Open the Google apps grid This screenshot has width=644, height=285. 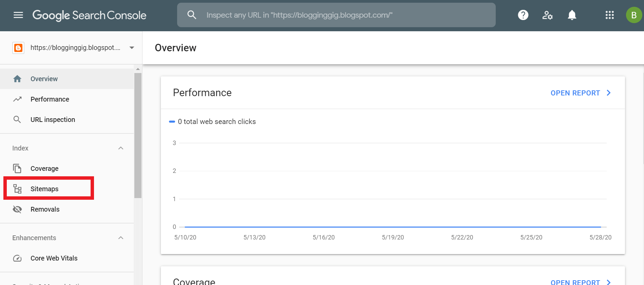tap(609, 15)
